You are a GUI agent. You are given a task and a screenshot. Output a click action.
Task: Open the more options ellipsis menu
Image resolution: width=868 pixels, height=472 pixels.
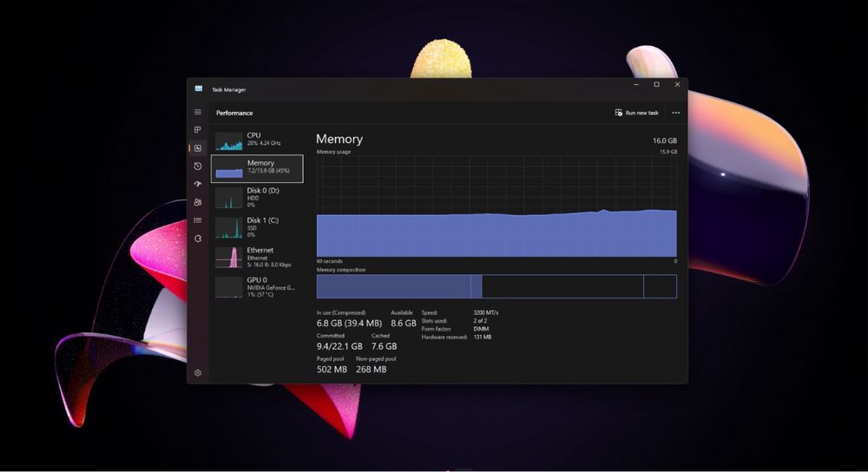pos(676,113)
